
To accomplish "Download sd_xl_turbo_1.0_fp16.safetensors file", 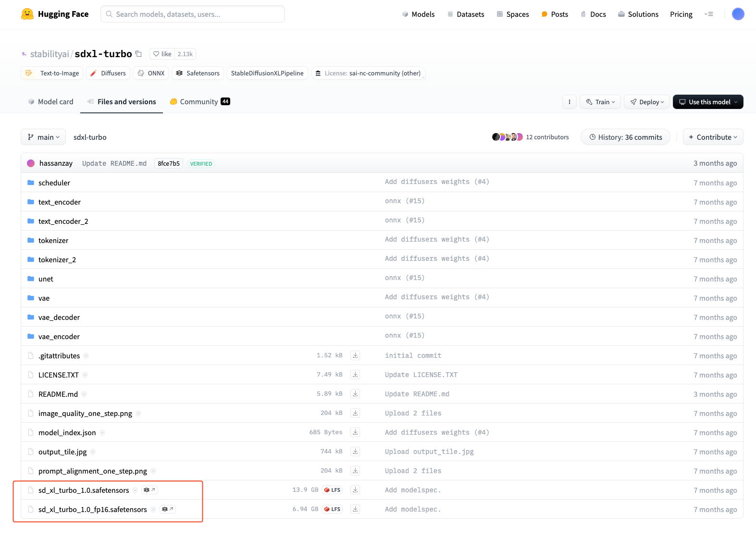I will pyautogui.click(x=355, y=509).
